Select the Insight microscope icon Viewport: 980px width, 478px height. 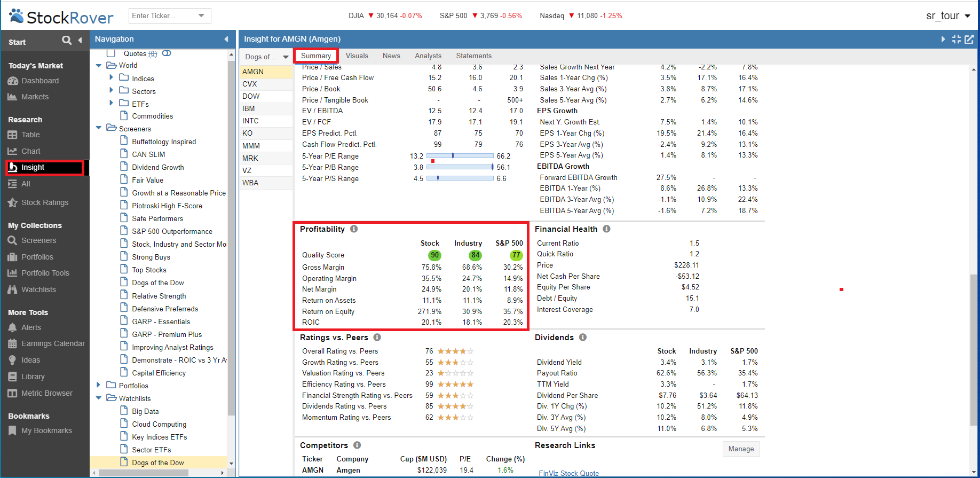pyautogui.click(x=13, y=167)
